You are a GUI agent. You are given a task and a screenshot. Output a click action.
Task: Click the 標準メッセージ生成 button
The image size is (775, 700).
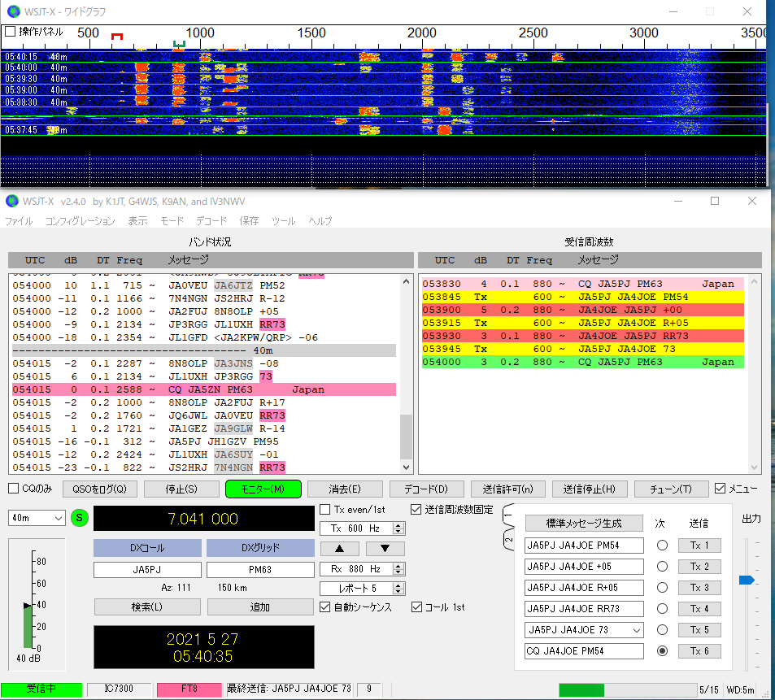[583, 523]
